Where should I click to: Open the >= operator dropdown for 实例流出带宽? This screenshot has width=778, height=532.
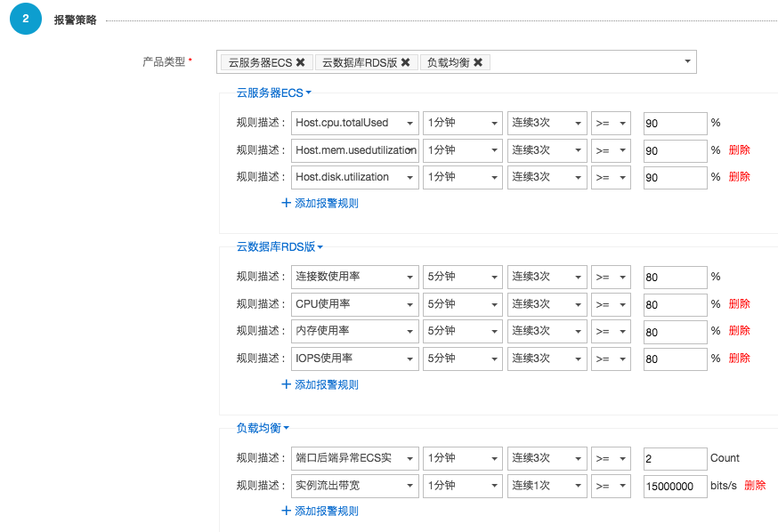click(x=611, y=486)
